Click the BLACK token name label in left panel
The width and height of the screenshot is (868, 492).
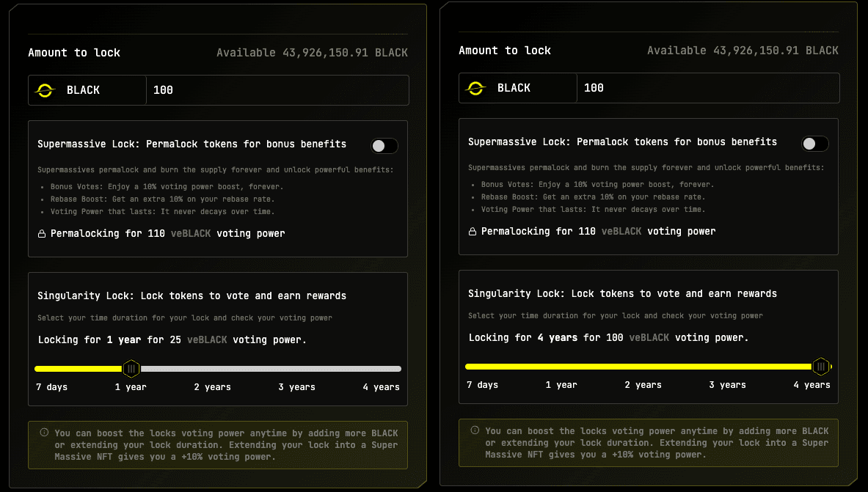coord(83,90)
